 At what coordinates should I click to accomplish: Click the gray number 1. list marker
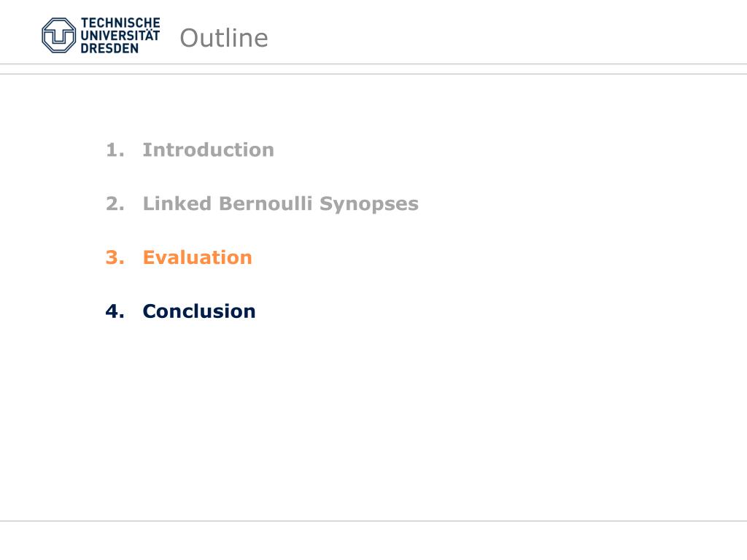tap(115, 150)
